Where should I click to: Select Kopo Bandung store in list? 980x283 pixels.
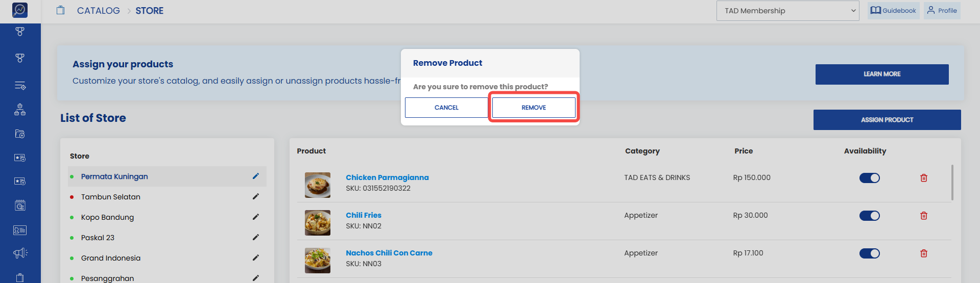pos(107,217)
